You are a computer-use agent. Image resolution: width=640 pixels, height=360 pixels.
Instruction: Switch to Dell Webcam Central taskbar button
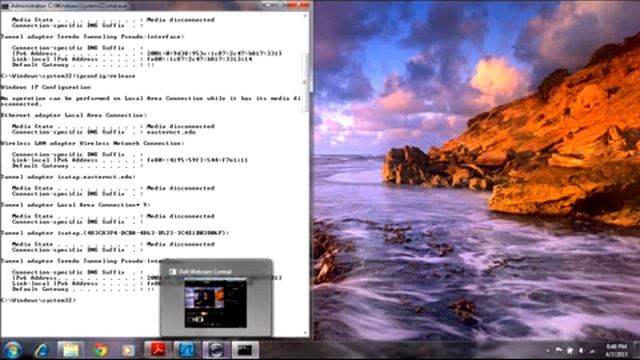216,350
